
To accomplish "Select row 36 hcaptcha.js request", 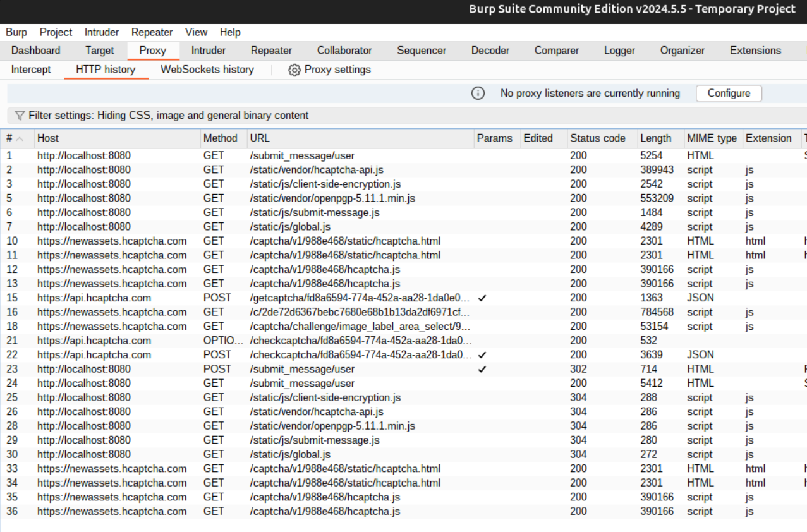I will coord(403,511).
